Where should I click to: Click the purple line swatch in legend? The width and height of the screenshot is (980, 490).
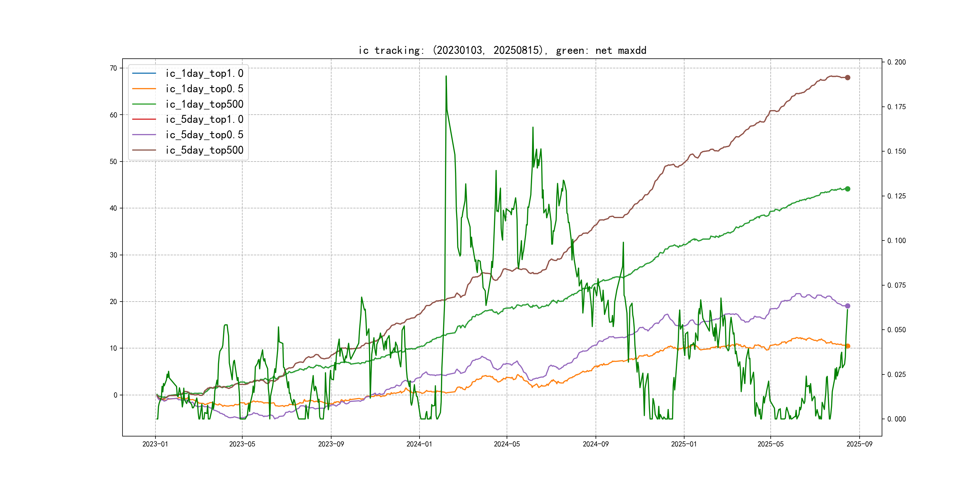pos(144,135)
